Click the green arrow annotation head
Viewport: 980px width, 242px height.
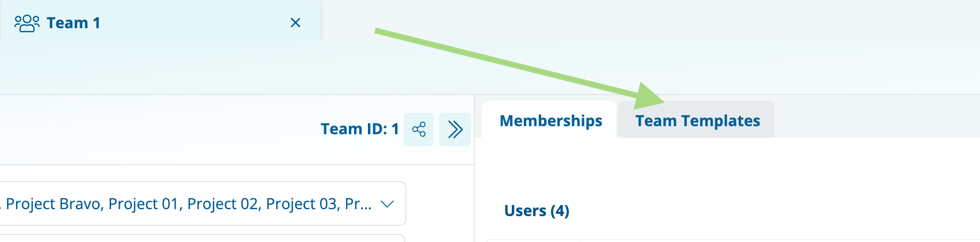point(651,96)
